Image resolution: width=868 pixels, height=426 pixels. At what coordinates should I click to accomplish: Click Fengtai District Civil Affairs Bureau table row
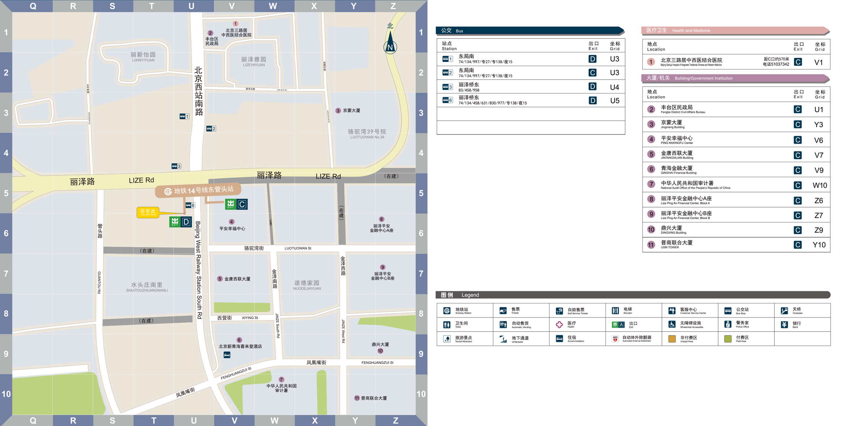click(736, 109)
